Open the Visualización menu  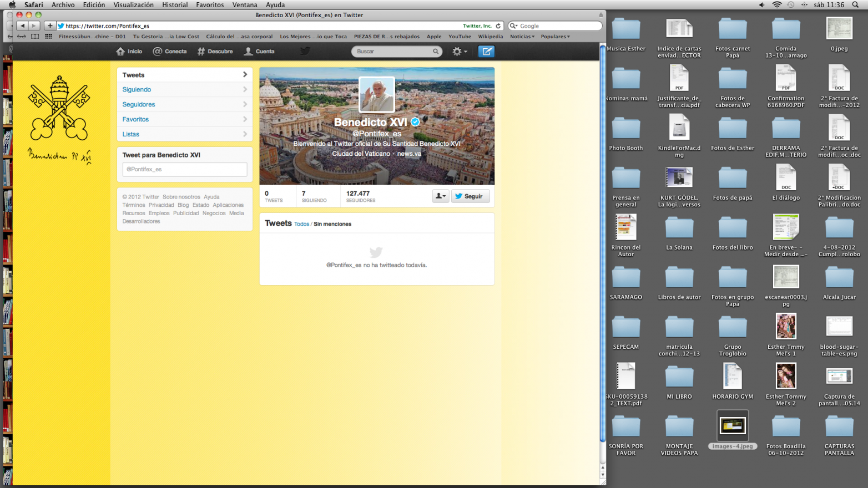click(134, 5)
